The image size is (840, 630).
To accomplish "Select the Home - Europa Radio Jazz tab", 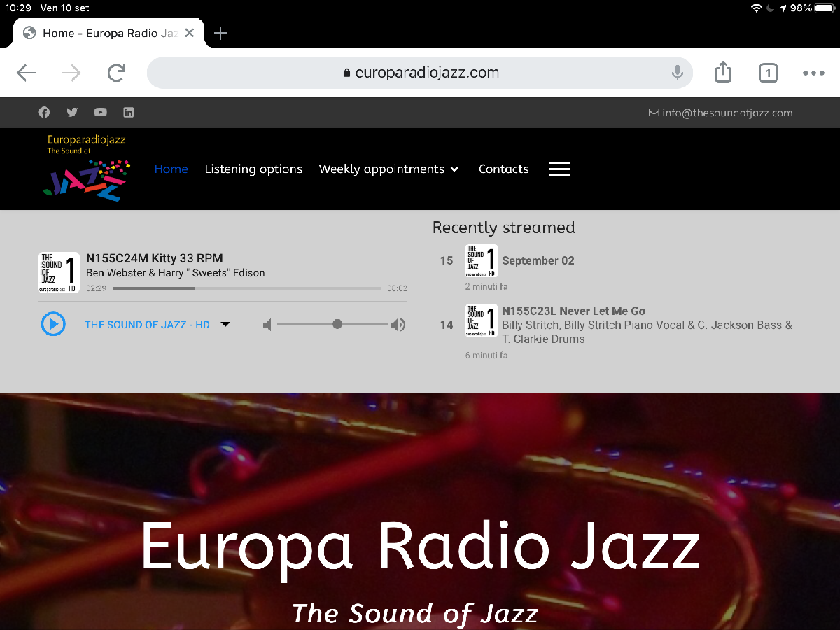I will [108, 33].
